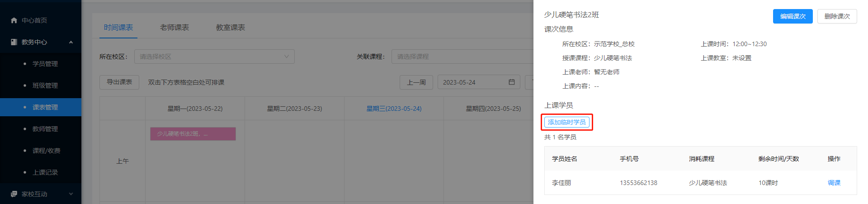Click the 所在校区 value 示范学校_总校

tap(614, 44)
